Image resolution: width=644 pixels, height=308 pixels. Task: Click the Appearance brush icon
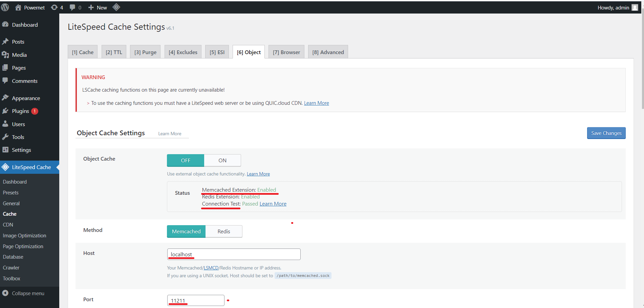(5, 98)
